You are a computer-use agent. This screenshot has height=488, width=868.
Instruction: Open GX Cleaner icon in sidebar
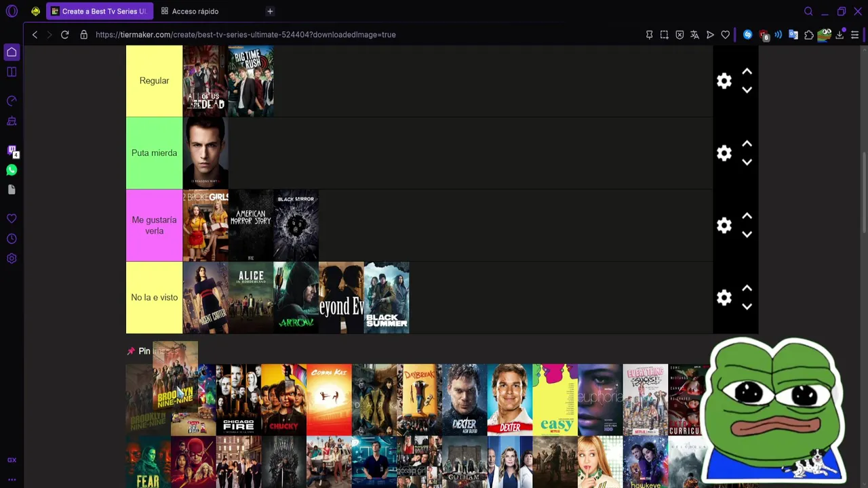pos(12,121)
